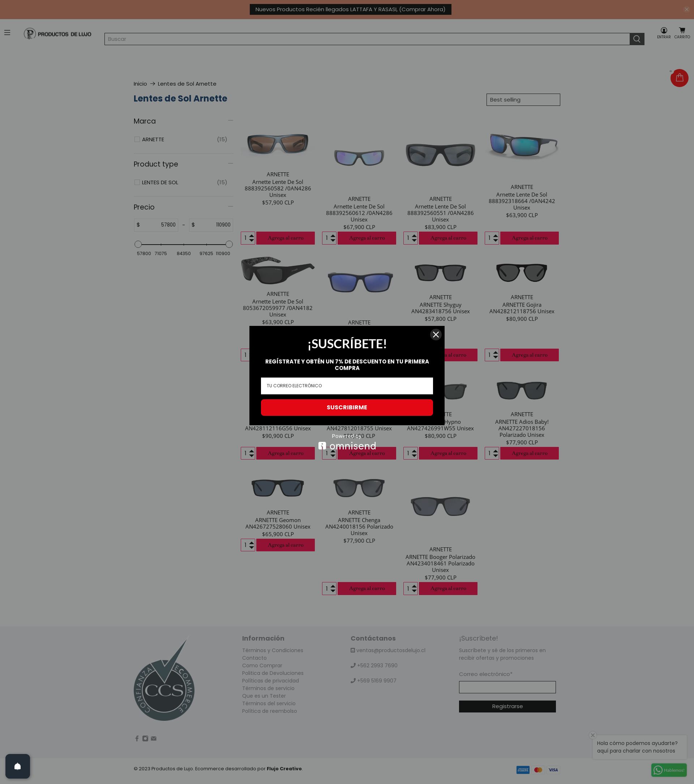Open Políticas de privacidad footer link
This screenshot has width=694, height=784.
pos(270,680)
